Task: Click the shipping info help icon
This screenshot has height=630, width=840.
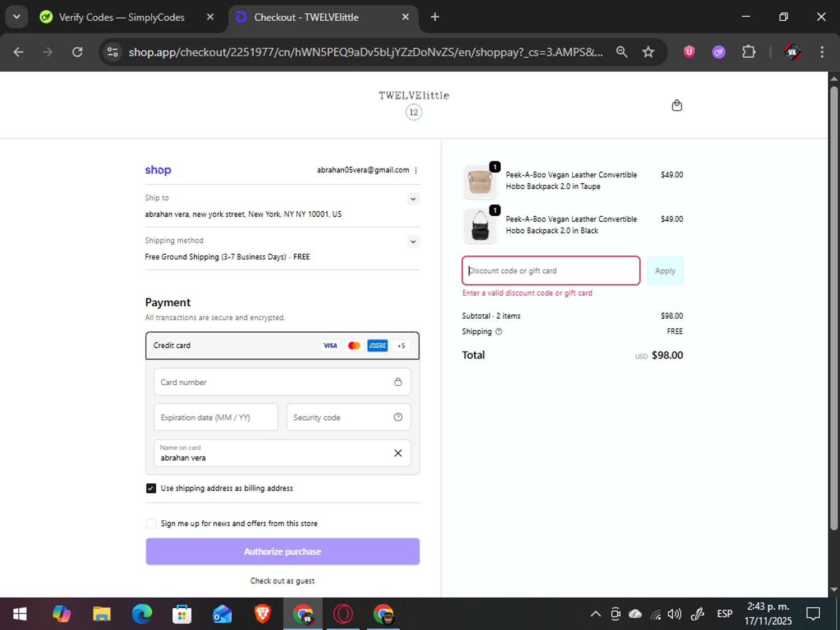Action: pyautogui.click(x=498, y=332)
